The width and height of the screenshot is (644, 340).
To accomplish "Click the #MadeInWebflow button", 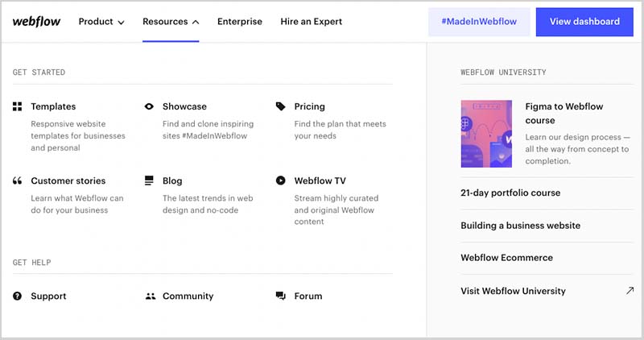I will pyautogui.click(x=479, y=22).
